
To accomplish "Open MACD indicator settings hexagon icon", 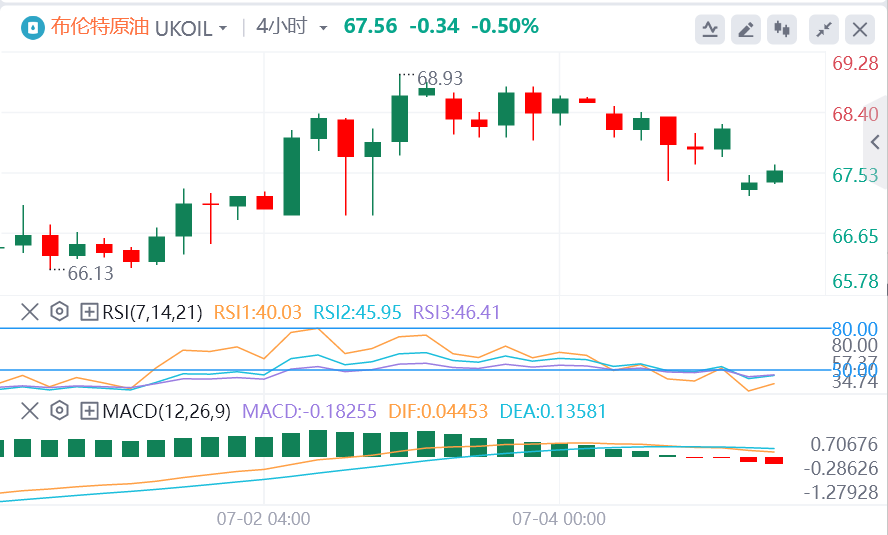I will (x=59, y=410).
